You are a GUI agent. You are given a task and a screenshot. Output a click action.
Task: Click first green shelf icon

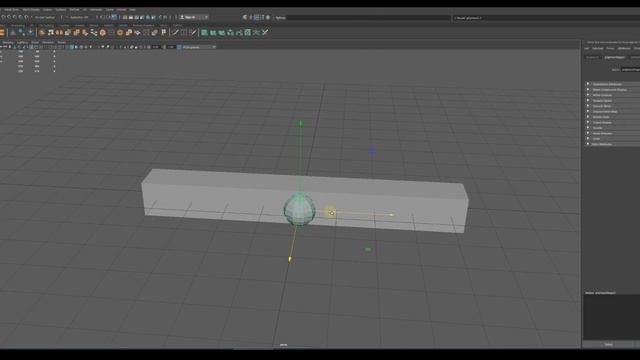tap(204, 32)
